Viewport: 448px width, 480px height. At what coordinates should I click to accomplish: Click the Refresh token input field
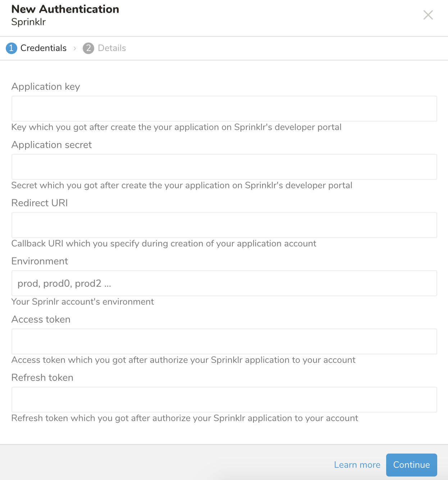pyautogui.click(x=224, y=400)
